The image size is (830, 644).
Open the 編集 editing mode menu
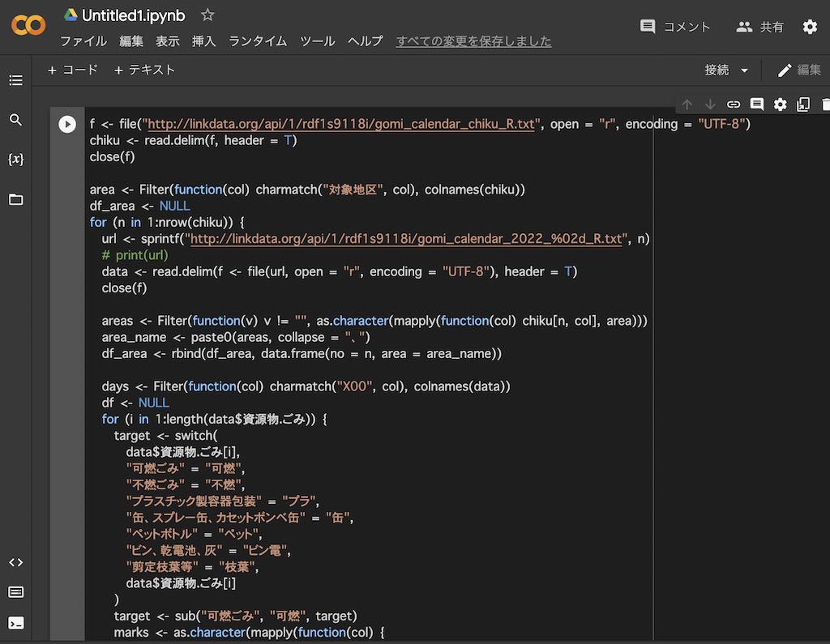799,70
